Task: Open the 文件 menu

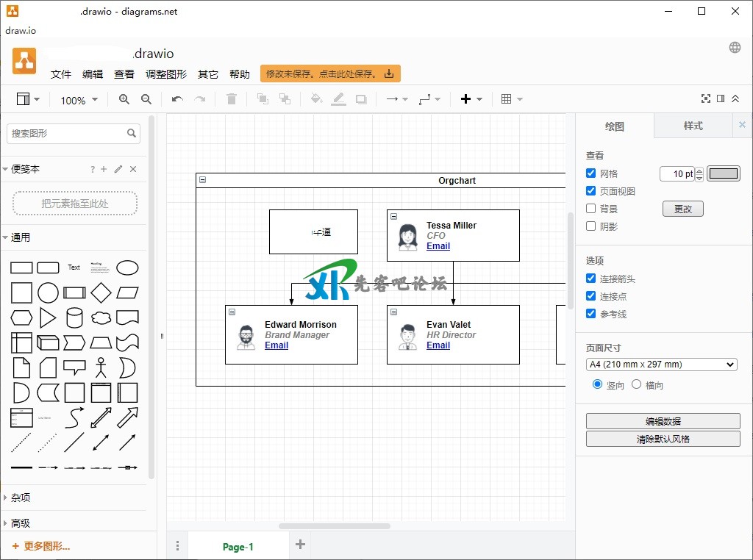Action: point(61,74)
